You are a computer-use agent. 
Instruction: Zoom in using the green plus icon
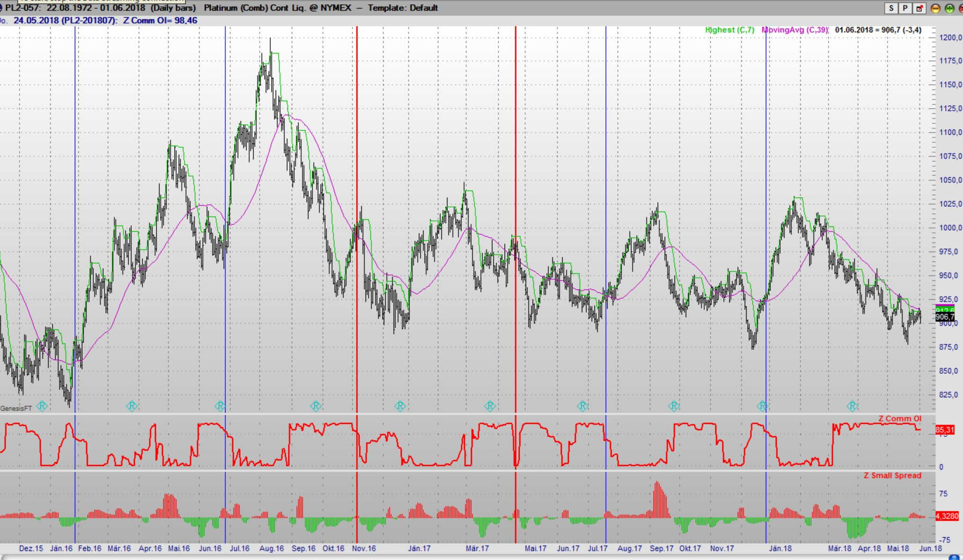tap(949, 8)
